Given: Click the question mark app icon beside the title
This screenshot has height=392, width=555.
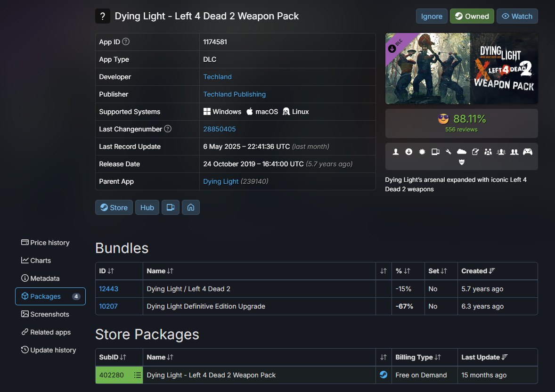Looking at the screenshot, I should coord(103,16).
